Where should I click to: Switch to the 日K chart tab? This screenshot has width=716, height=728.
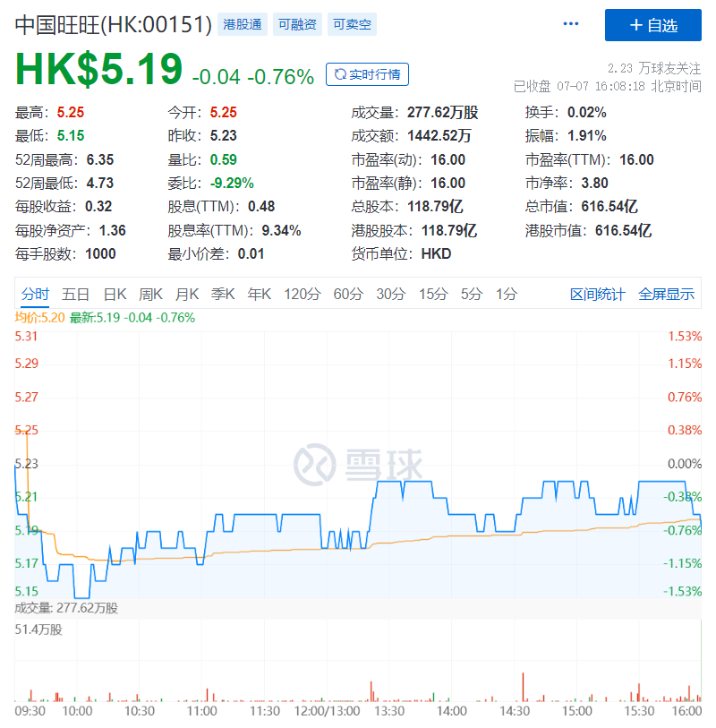(x=115, y=294)
